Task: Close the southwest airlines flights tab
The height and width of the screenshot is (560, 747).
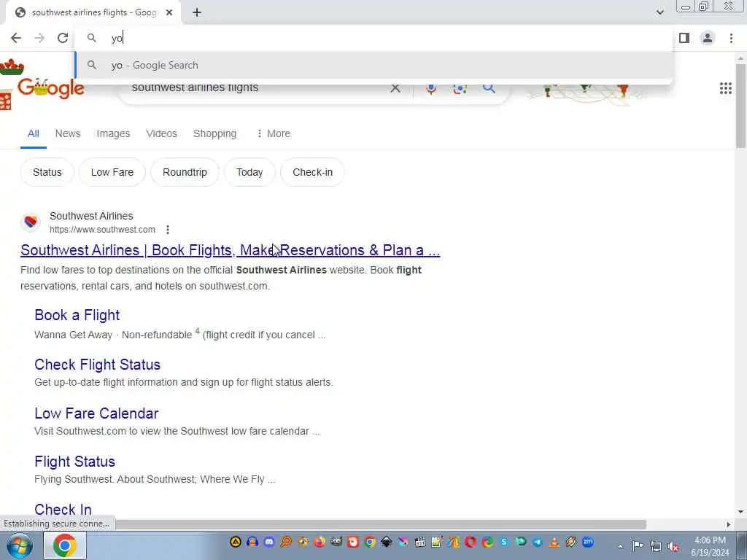Action: point(169,12)
